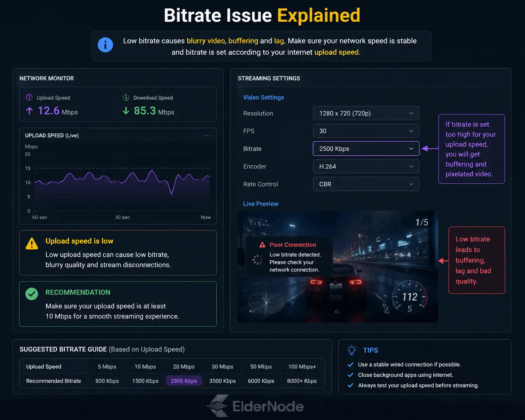525x420 pixels.
Task: Click the checkmark beside background apps tip
Action: (350, 375)
